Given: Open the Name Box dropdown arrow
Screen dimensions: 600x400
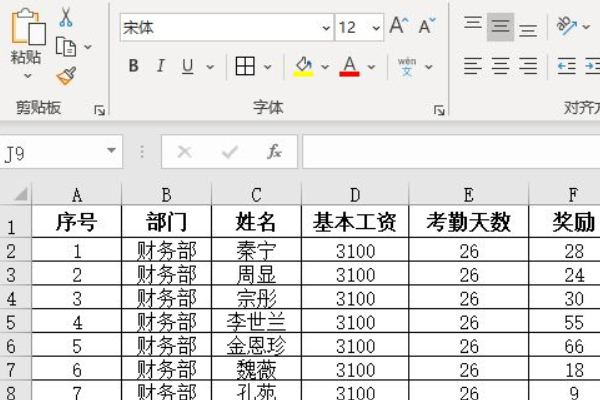Looking at the screenshot, I should point(111,150).
